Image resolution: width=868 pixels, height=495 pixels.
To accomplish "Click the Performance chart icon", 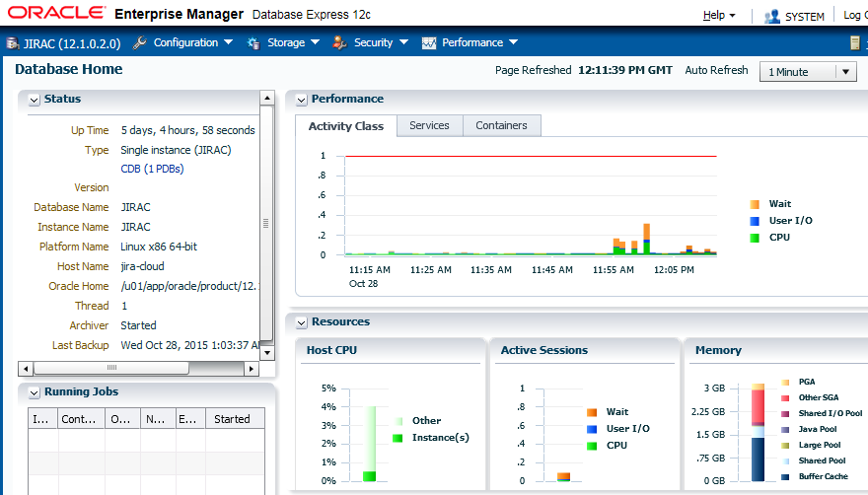I will coord(429,43).
